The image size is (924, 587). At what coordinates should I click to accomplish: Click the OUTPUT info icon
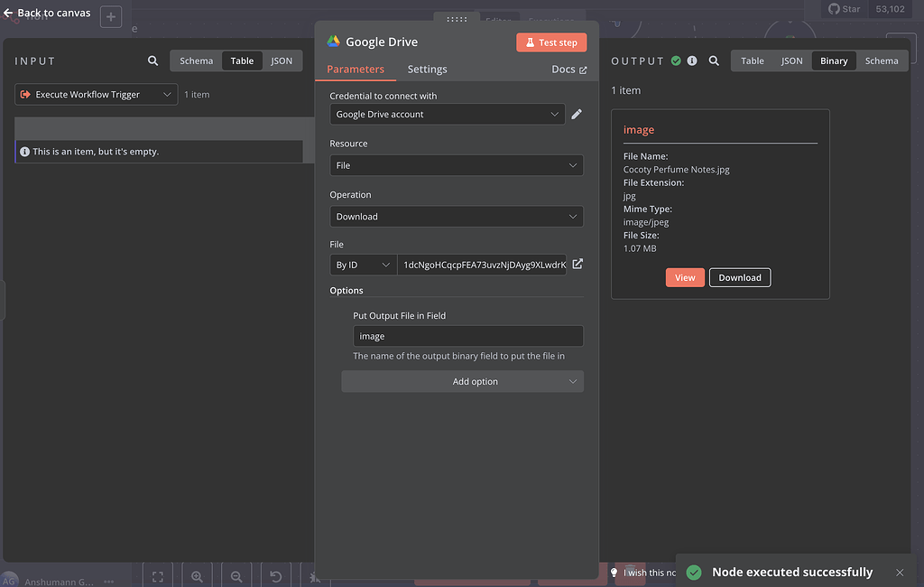tap(692, 61)
